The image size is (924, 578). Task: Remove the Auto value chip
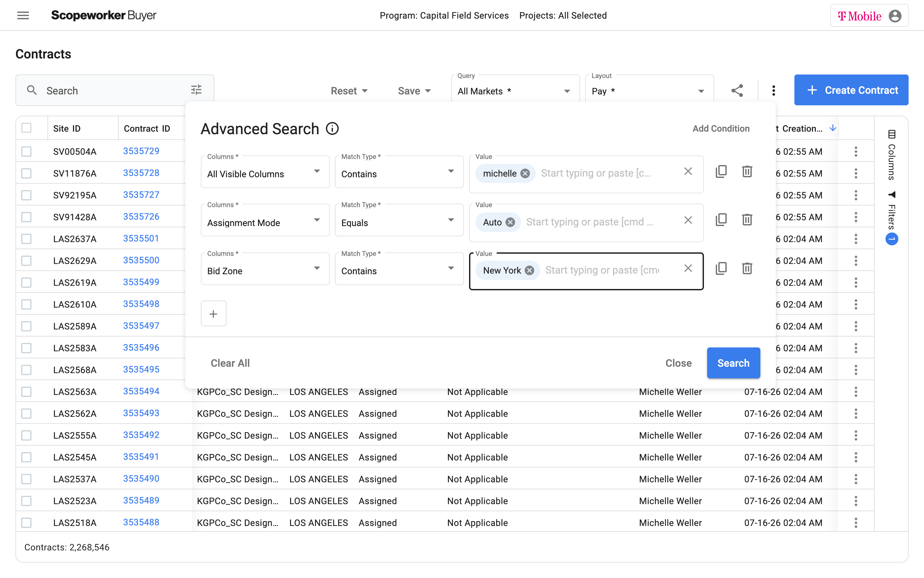(510, 222)
